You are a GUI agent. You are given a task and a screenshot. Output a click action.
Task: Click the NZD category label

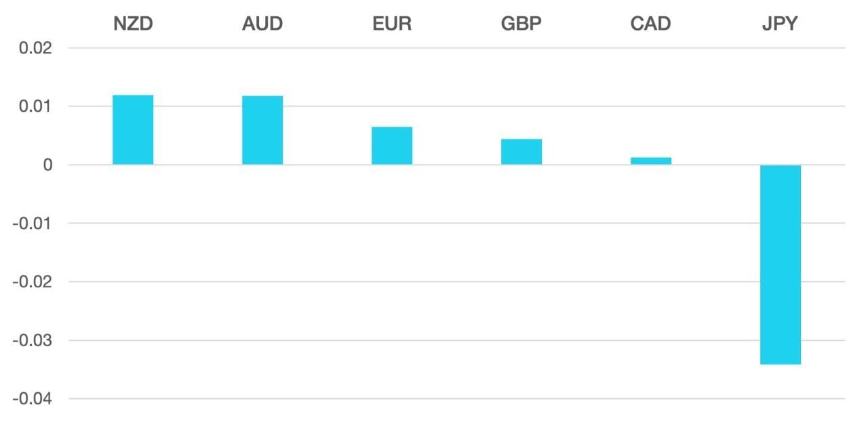click(133, 24)
